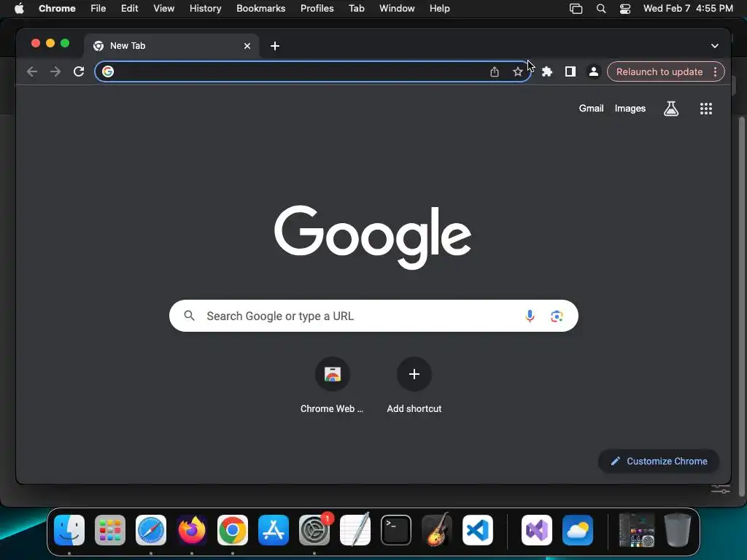The width and height of the screenshot is (747, 560).
Task: Open Safari from the dock
Action: (151, 530)
